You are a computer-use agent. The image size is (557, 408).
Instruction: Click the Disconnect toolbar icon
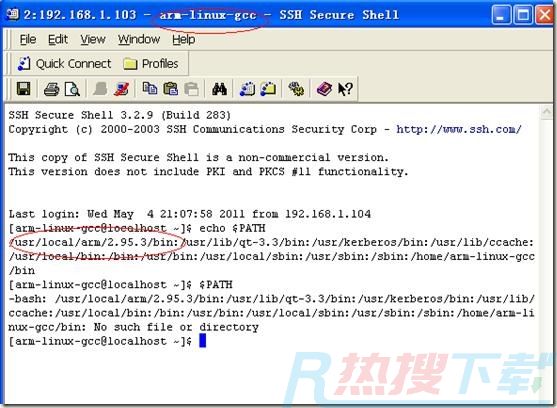tap(121, 89)
